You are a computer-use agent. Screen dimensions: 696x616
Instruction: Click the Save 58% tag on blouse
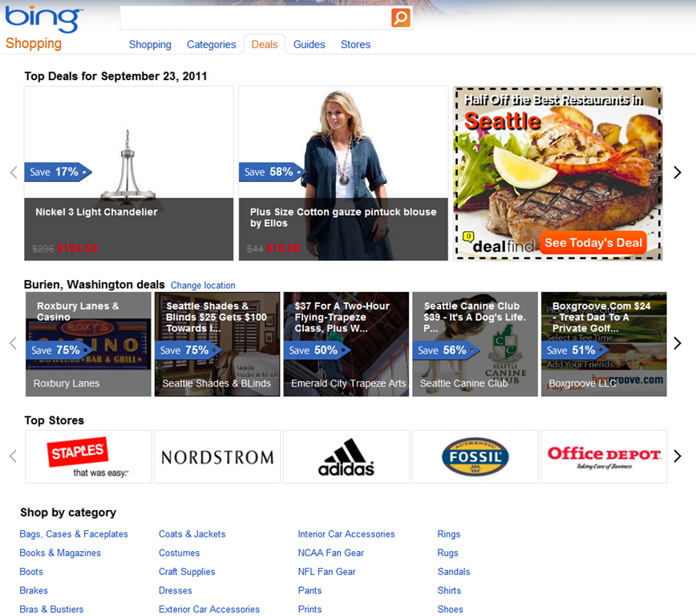[x=272, y=172]
